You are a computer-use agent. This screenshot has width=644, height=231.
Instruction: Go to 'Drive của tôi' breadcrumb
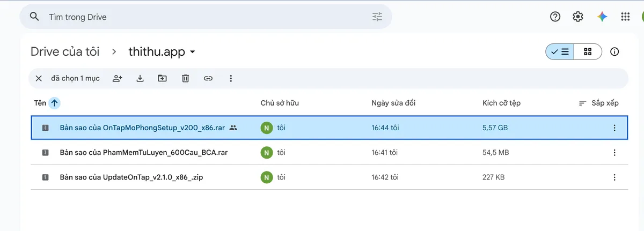tap(65, 51)
